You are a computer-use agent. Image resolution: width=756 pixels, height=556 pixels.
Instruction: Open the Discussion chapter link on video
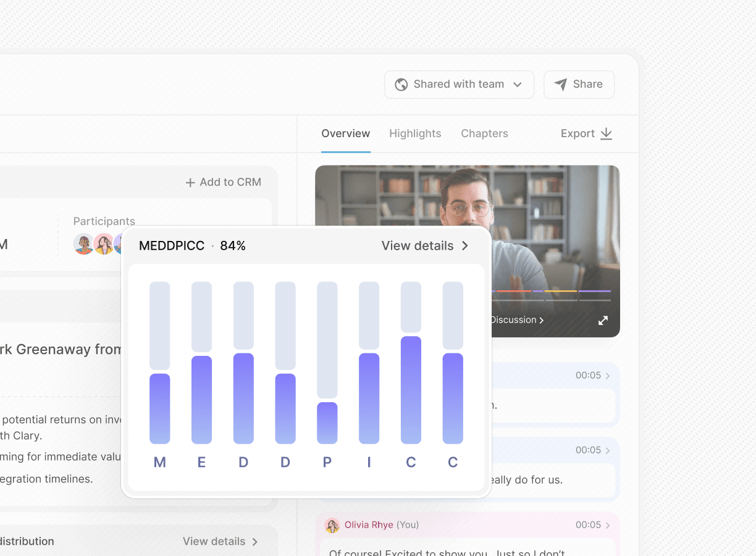(x=517, y=320)
